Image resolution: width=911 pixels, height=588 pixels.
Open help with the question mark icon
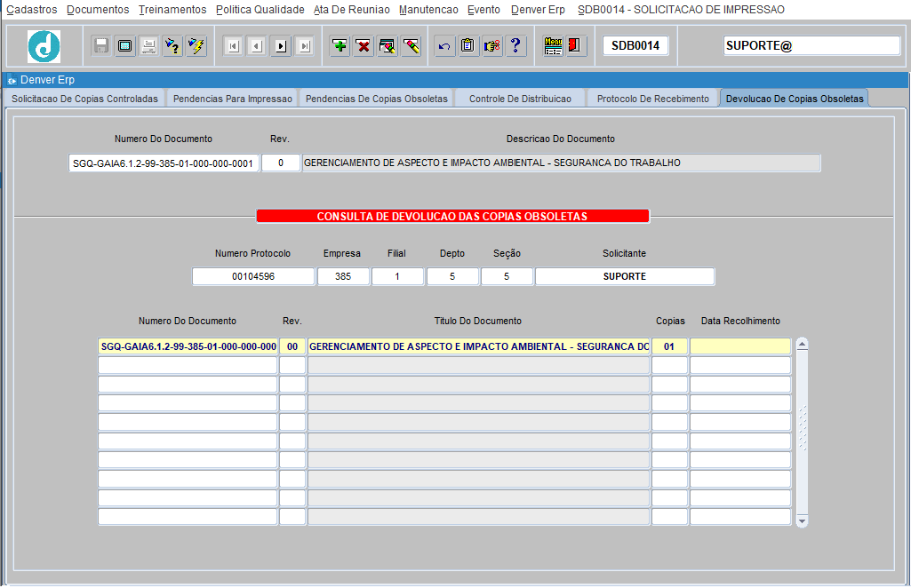(x=515, y=46)
